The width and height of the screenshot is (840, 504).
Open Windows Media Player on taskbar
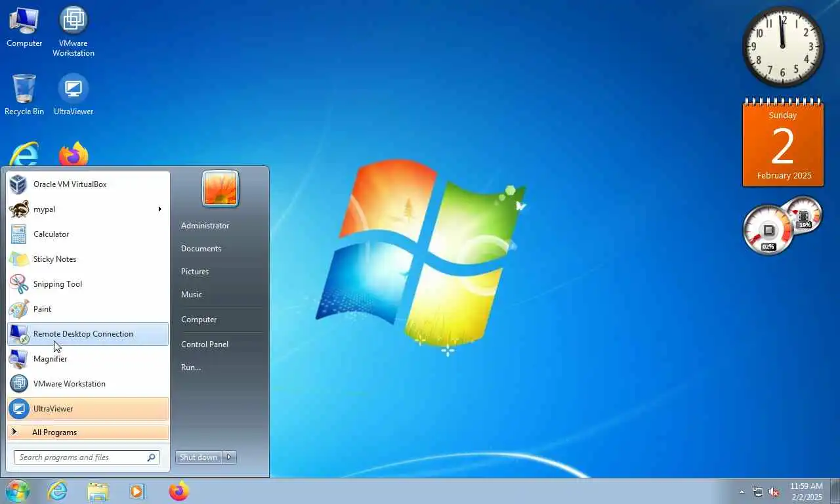point(138,491)
